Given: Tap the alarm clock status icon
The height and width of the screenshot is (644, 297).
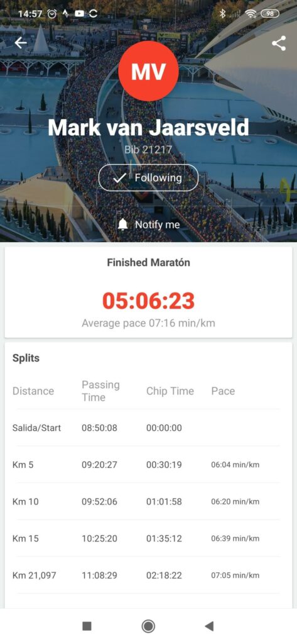Looking at the screenshot, I should click(x=52, y=14).
